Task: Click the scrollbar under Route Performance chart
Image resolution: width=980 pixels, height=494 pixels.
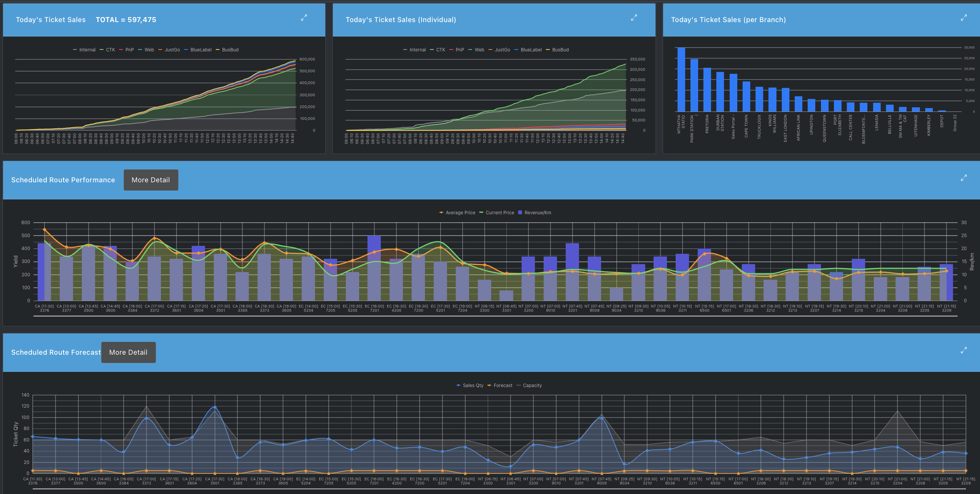Action: (x=495, y=316)
